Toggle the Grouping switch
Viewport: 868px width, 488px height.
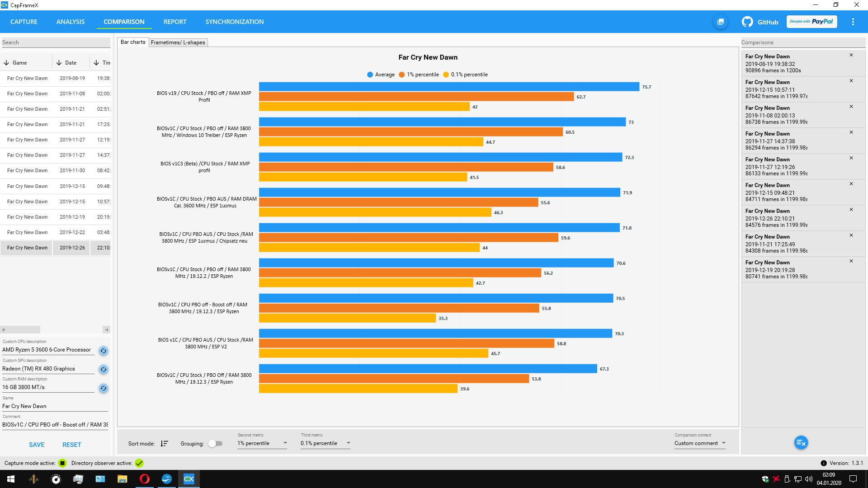pyautogui.click(x=216, y=444)
